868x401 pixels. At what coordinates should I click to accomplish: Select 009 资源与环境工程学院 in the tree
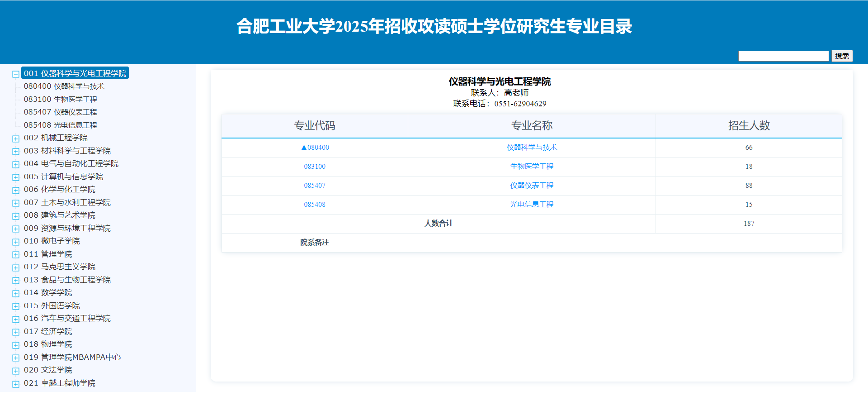[x=67, y=228]
